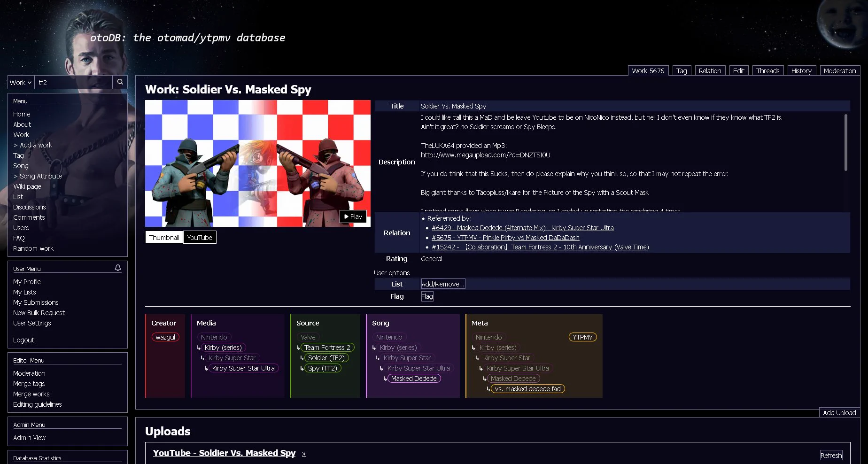
Task: Open My Profile in User Menu
Action: click(x=27, y=282)
